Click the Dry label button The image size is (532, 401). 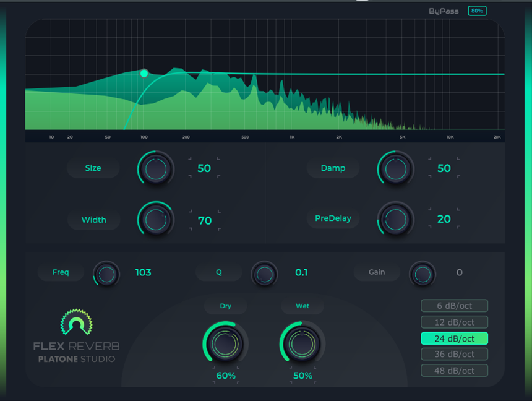[225, 306]
